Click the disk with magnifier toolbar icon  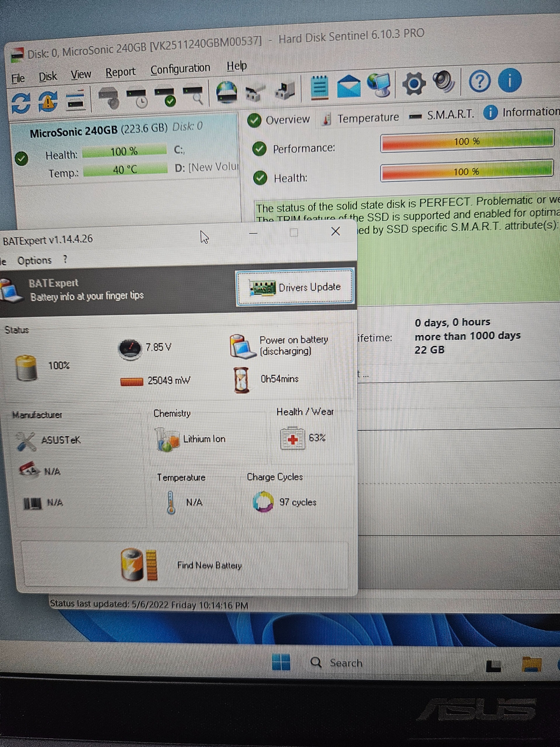(193, 95)
